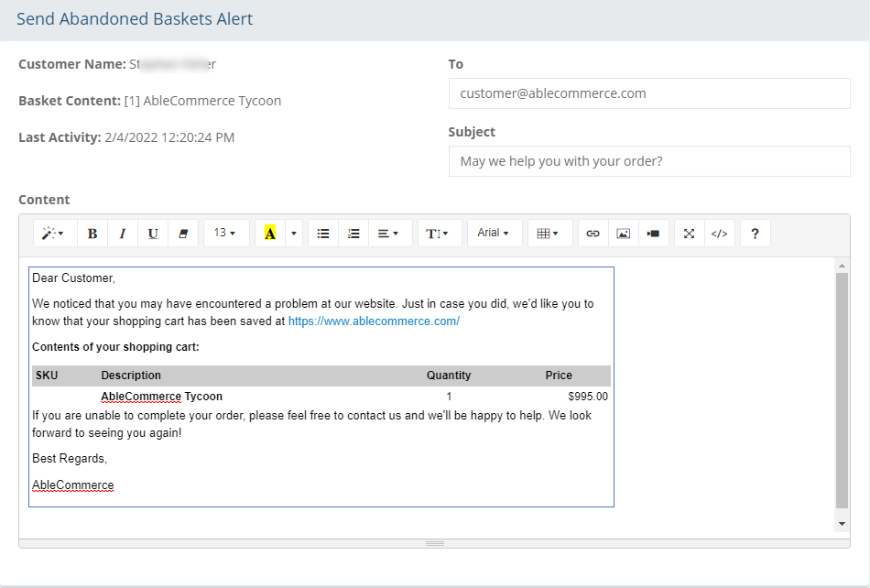This screenshot has width=870, height=588.
Task: Click the ablecommerce.com link in message
Action: point(374,321)
